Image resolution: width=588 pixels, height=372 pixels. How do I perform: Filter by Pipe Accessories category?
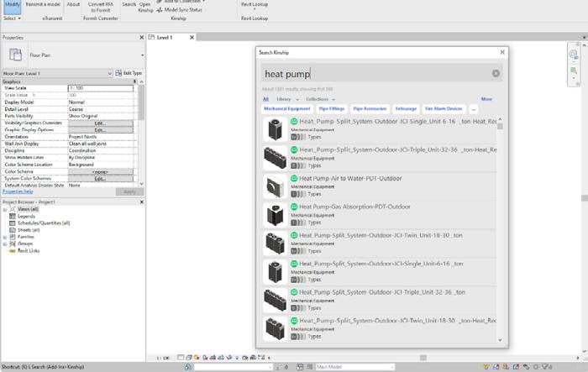[x=370, y=109]
